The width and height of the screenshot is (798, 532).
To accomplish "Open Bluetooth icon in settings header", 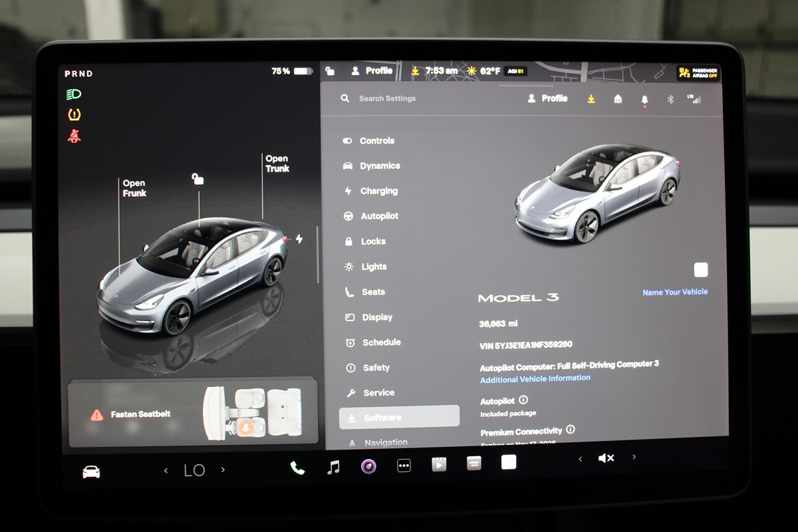I will (x=670, y=100).
